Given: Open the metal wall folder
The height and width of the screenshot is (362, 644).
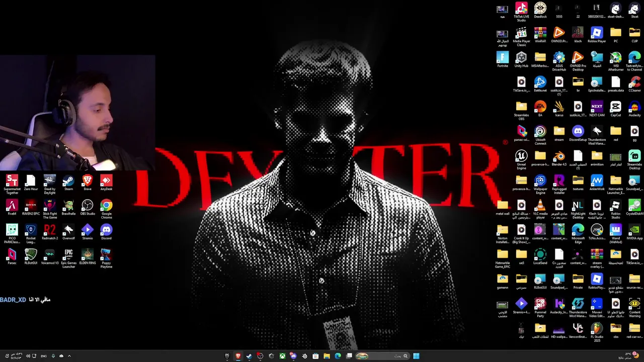Looking at the screenshot, I should pos(503,208).
